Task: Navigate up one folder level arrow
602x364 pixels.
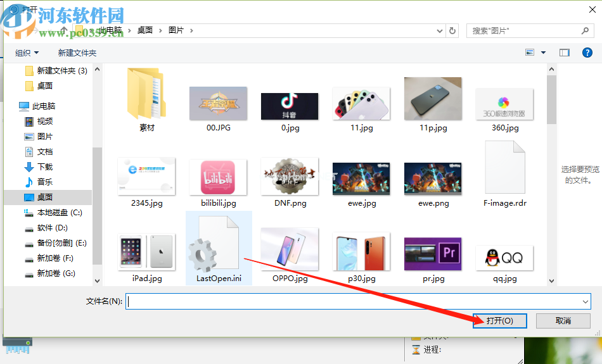Action: pyautogui.click(x=63, y=30)
